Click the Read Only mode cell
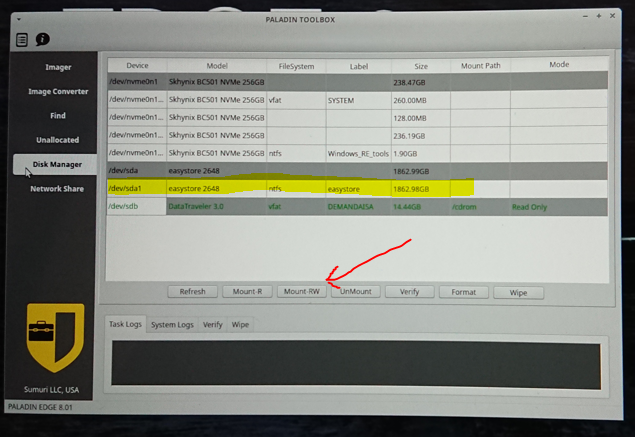 (559, 207)
